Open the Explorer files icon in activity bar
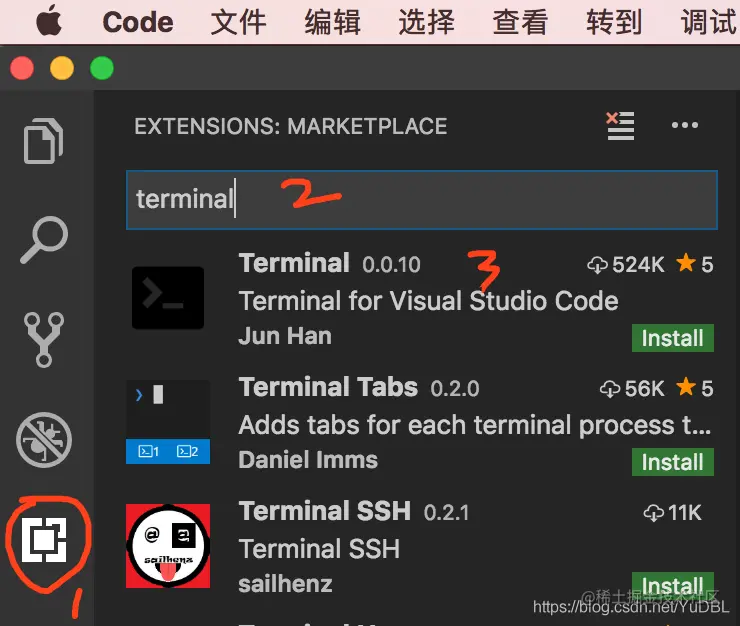Viewport: 740px width, 626px height. (x=43, y=141)
